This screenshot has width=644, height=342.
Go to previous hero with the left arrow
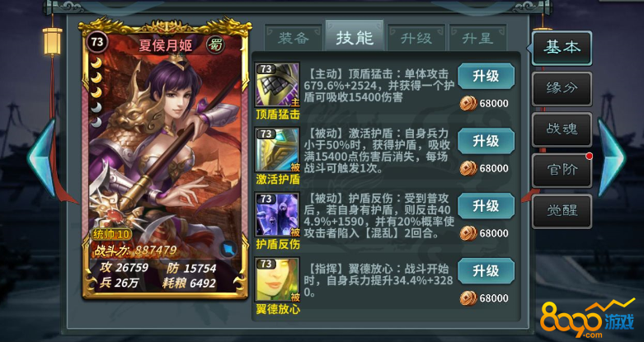coord(41,158)
